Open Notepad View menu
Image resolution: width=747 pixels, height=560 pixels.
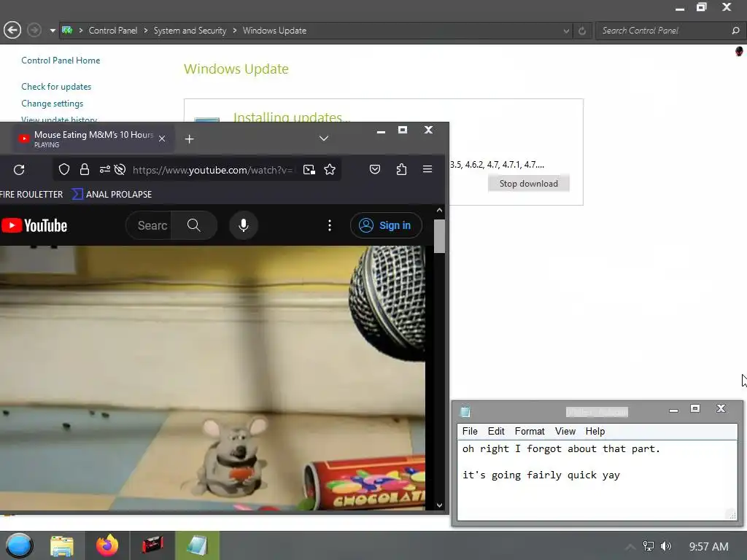(565, 431)
